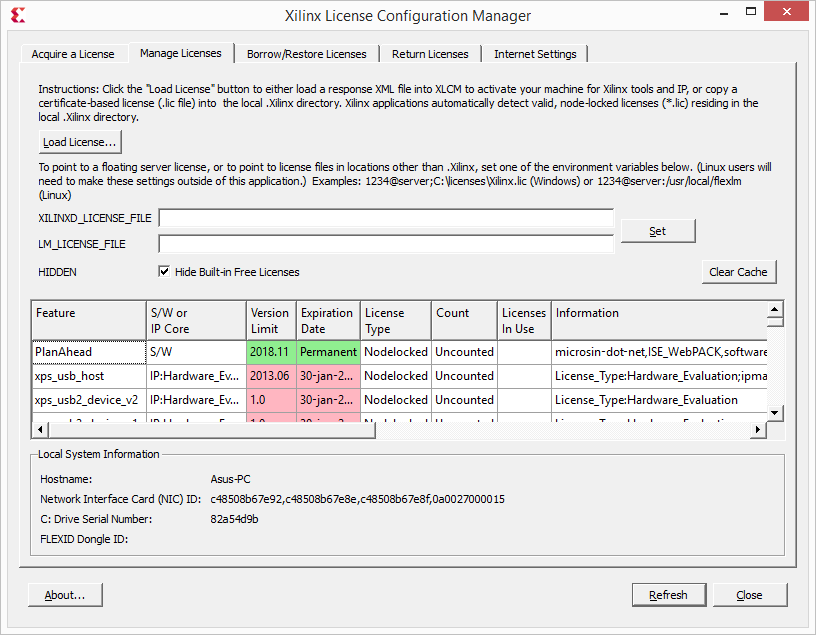Click the Refresh button

[669, 595]
